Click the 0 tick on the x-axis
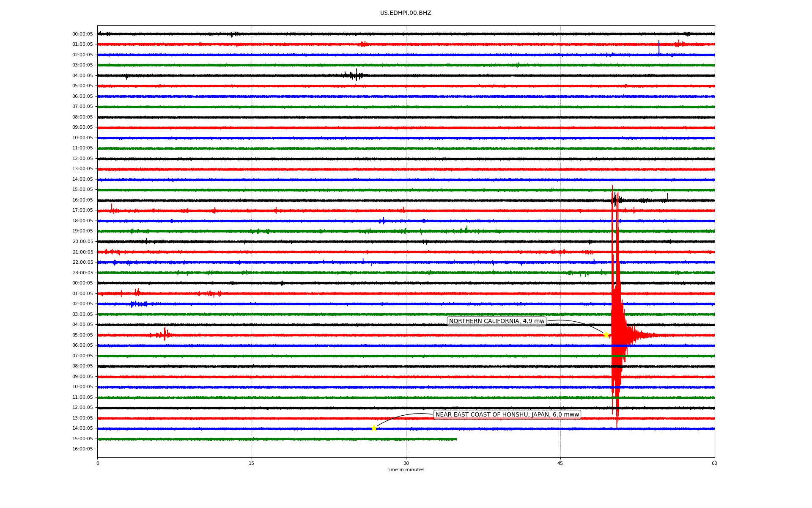 point(98,463)
